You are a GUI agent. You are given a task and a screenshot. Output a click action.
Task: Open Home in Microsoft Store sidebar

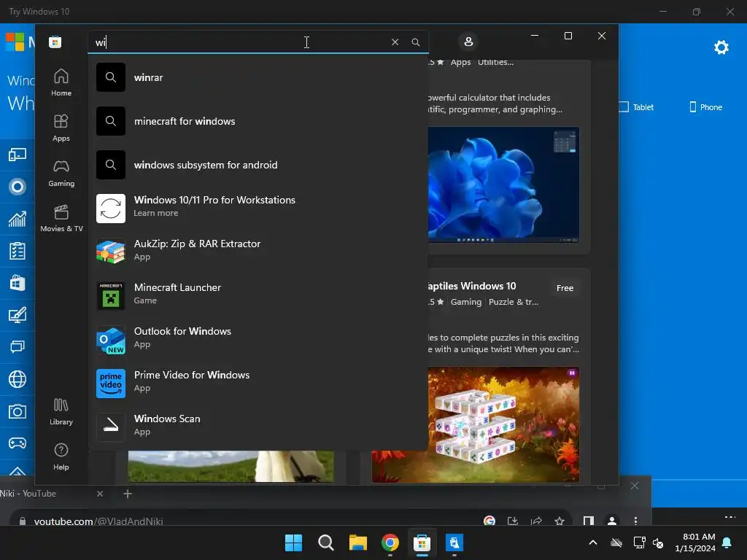pos(61,82)
